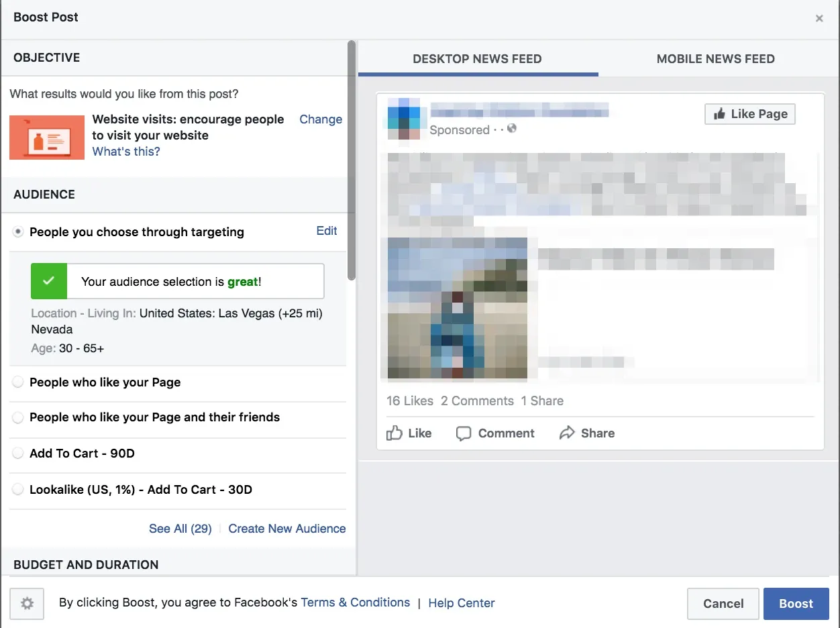Click the Comment speech bubble icon
The height and width of the screenshot is (628, 840).
coord(464,433)
